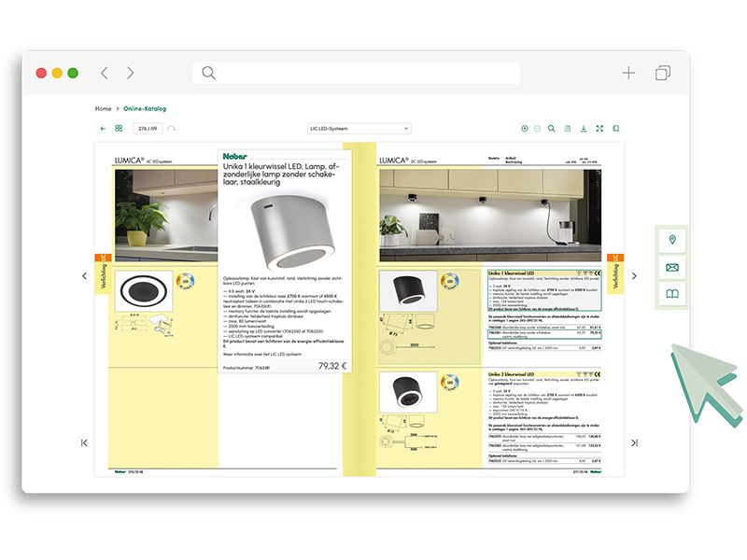Click the 79,32 € price in the popup

tap(332, 366)
